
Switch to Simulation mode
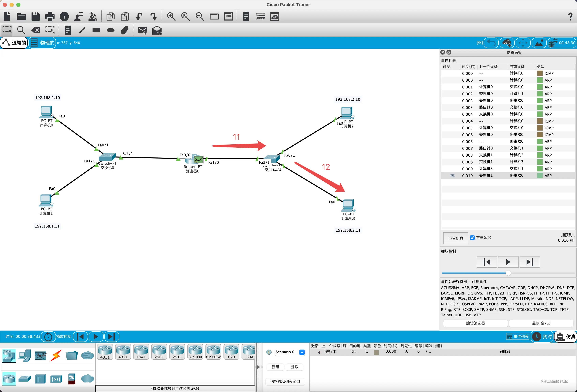[x=566, y=336]
